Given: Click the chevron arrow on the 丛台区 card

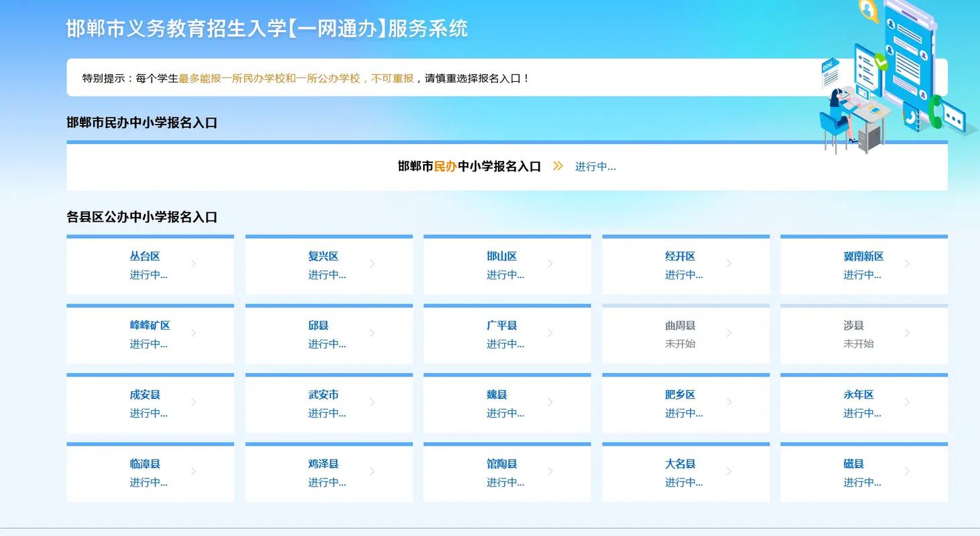Looking at the screenshot, I should coord(194,264).
